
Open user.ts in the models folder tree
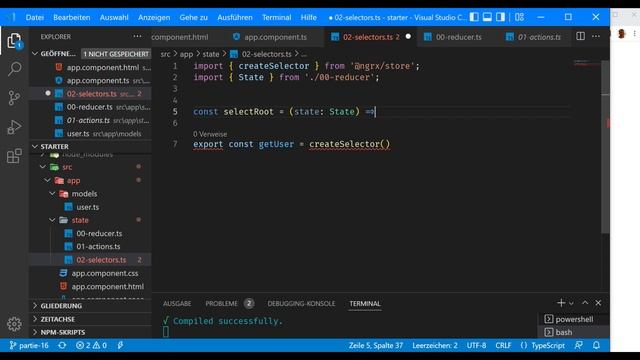coord(88,207)
